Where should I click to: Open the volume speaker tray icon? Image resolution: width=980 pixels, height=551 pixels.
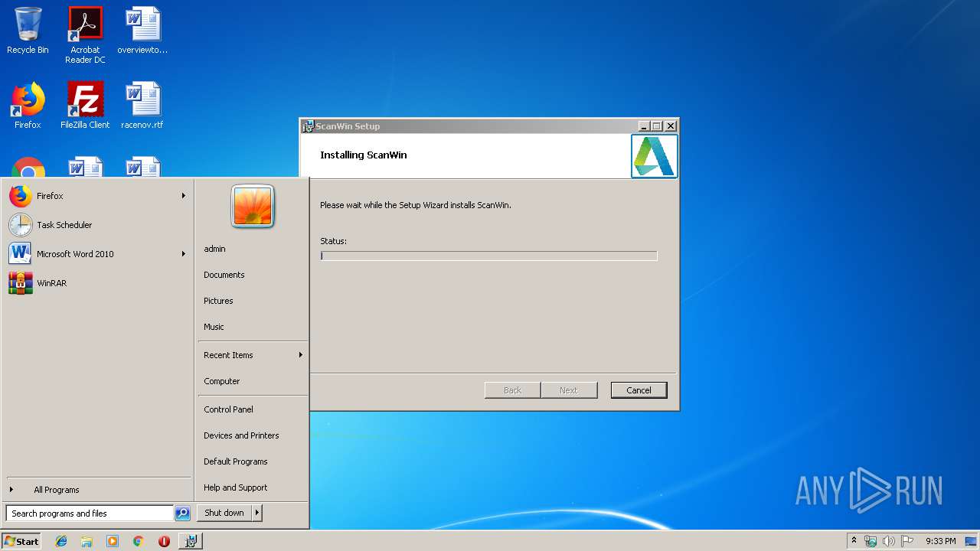pyautogui.click(x=888, y=541)
